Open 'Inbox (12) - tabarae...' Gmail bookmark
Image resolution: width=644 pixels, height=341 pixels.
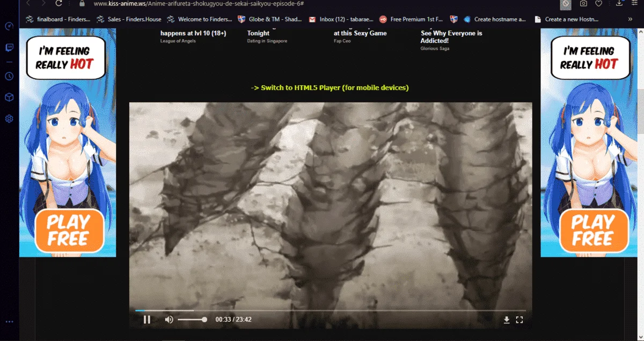[341, 19]
